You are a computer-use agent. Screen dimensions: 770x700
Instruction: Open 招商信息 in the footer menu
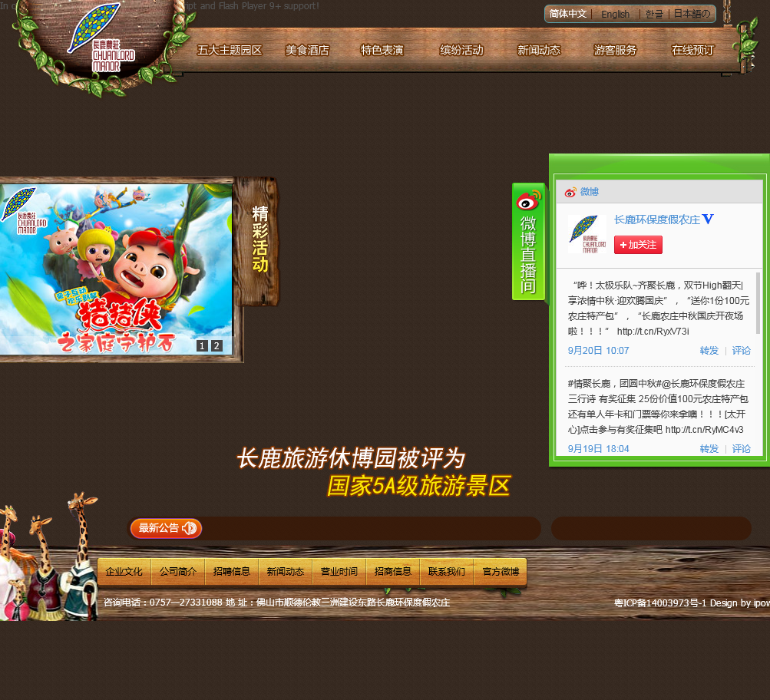pos(393,571)
